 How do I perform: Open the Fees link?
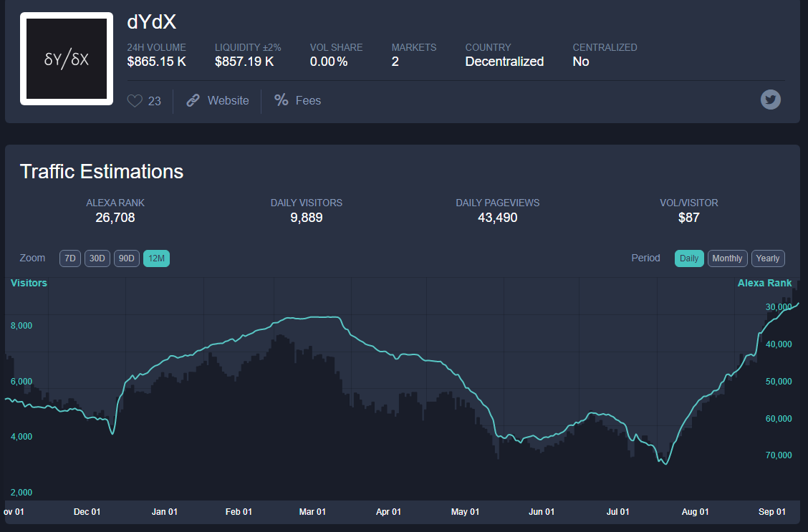pyautogui.click(x=308, y=100)
